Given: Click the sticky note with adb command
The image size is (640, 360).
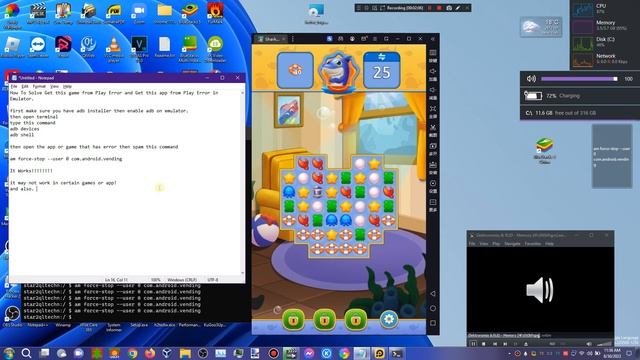Looking at the screenshot, I should click(612, 156).
